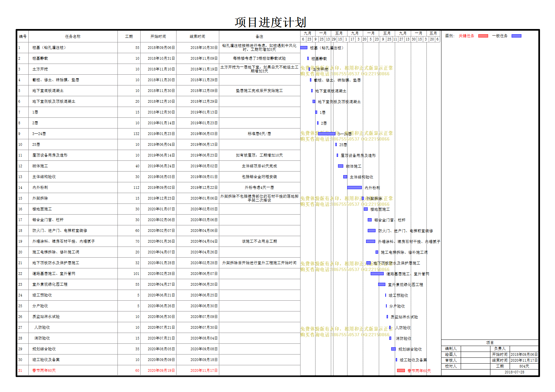Click row 5 task name 地下室底板混凝土

click(48, 91)
